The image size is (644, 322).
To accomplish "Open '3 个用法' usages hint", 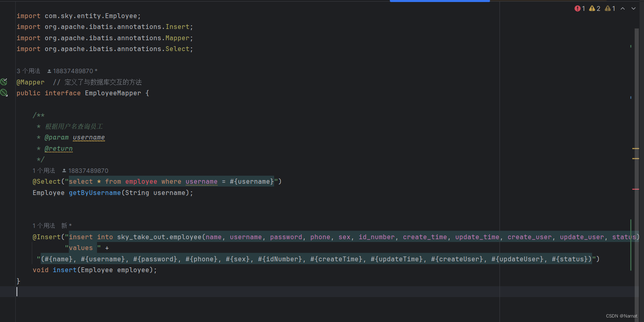I will [29, 71].
